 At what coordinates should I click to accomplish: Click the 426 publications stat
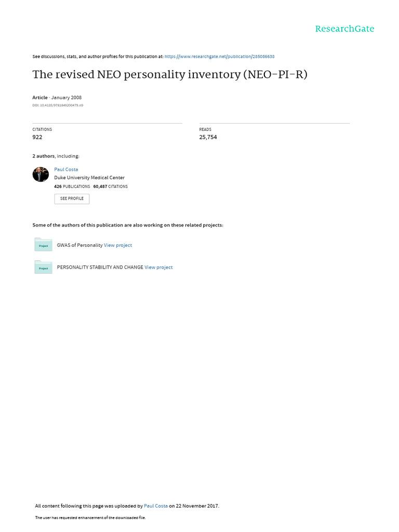[x=72, y=186]
